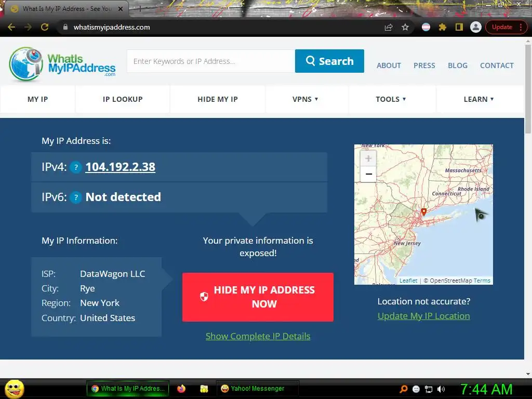Click the IPv4 address 104.192.2.38 link

(x=121, y=167)
